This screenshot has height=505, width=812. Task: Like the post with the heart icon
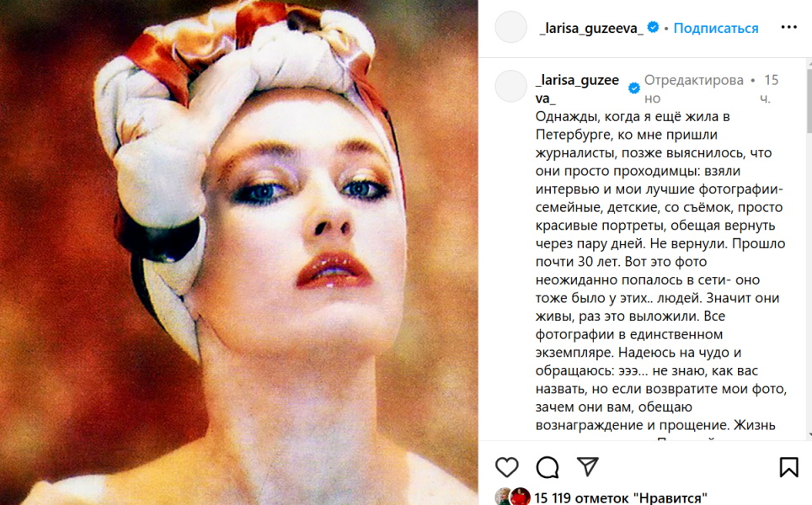click(506, 467)
